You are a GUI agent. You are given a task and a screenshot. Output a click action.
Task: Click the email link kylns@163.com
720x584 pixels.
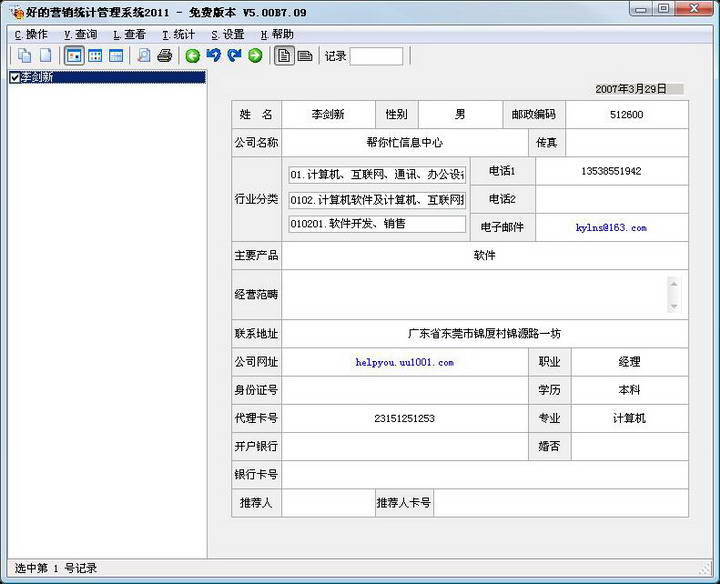pos(611,227)
